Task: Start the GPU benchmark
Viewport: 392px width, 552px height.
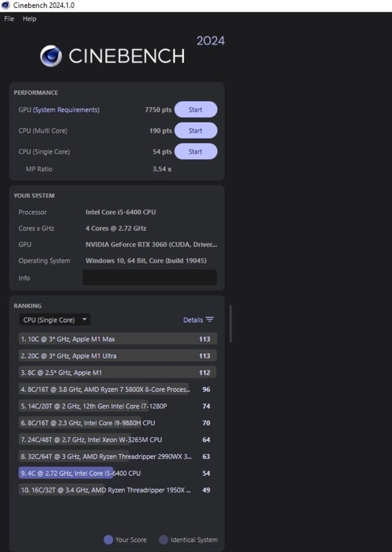Action: pos(196,110)
